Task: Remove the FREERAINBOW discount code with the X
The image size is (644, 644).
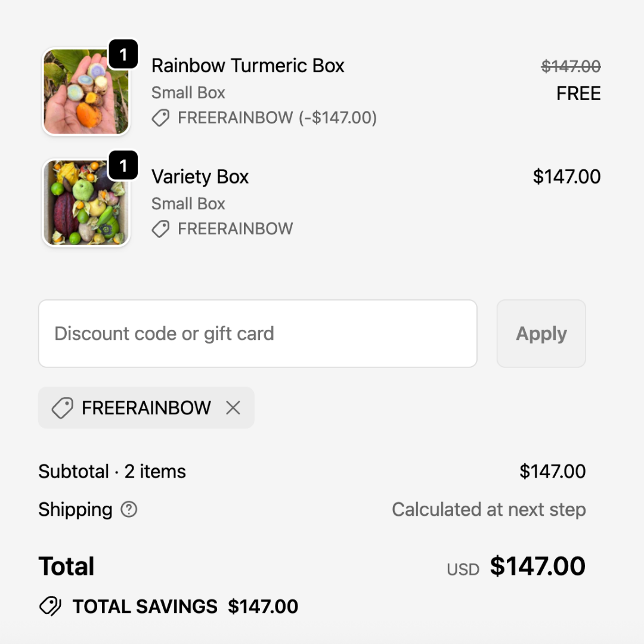Action: tap(233, 408)
